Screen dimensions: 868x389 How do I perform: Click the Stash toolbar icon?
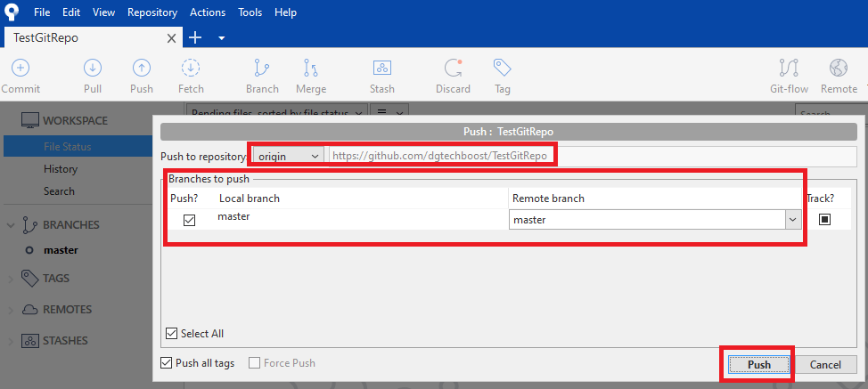(381, 69)
